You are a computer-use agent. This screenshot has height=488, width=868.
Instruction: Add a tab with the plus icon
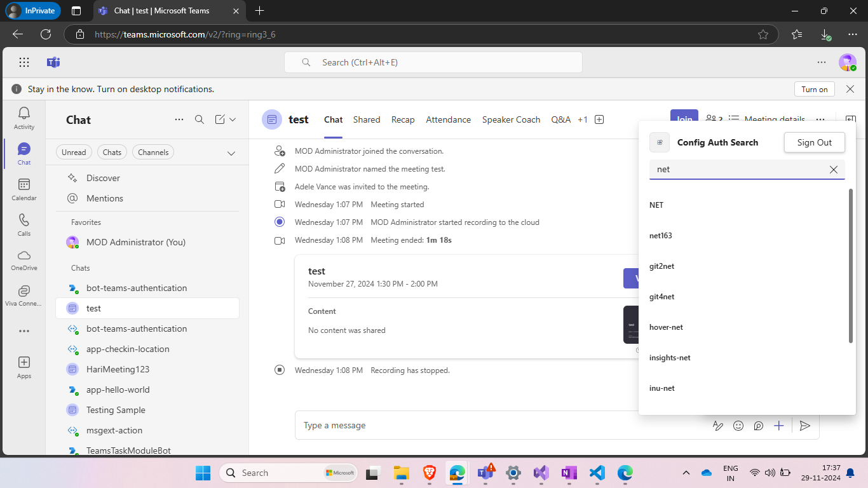[x=599, y=119]
